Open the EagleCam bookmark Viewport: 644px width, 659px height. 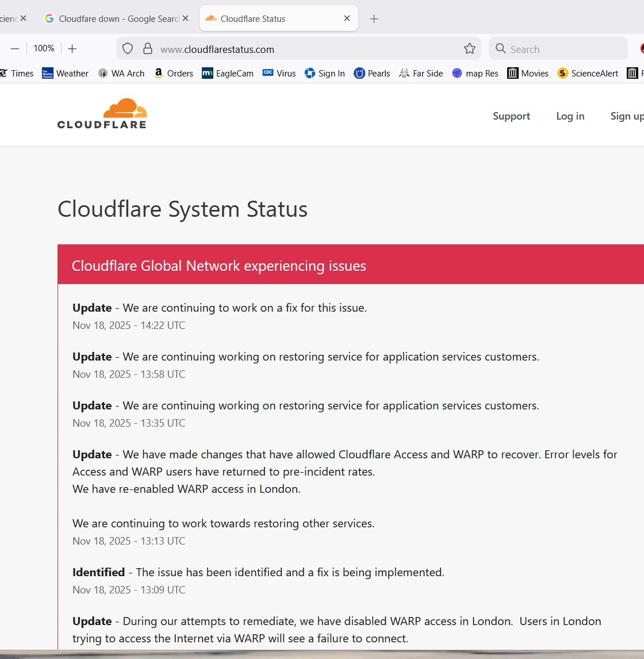(228, 73)
